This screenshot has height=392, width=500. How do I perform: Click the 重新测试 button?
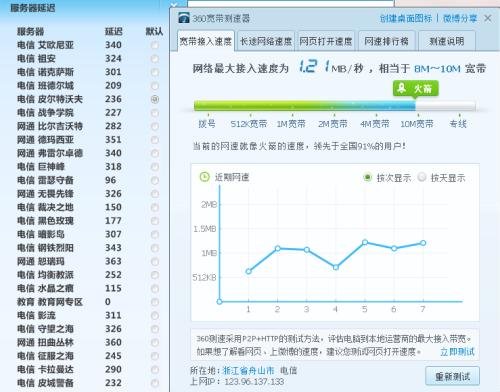pyautogui.click(x=452, y=377)
